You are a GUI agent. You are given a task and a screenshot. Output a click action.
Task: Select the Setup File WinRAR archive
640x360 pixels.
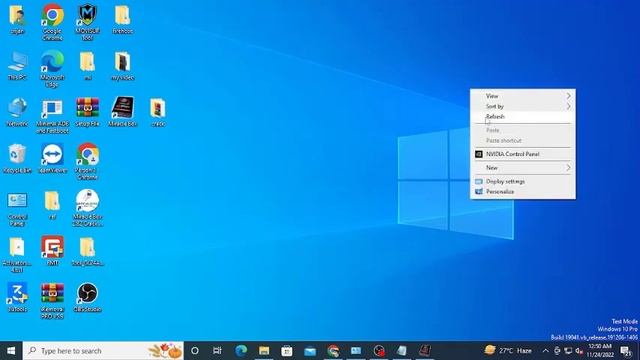tap(87, 111)
